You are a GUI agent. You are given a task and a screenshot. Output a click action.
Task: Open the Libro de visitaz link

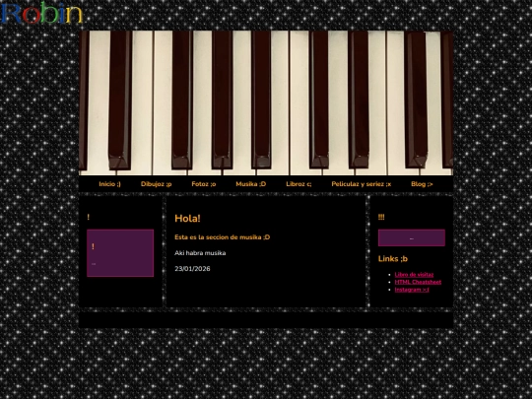[x=414, y=275]
